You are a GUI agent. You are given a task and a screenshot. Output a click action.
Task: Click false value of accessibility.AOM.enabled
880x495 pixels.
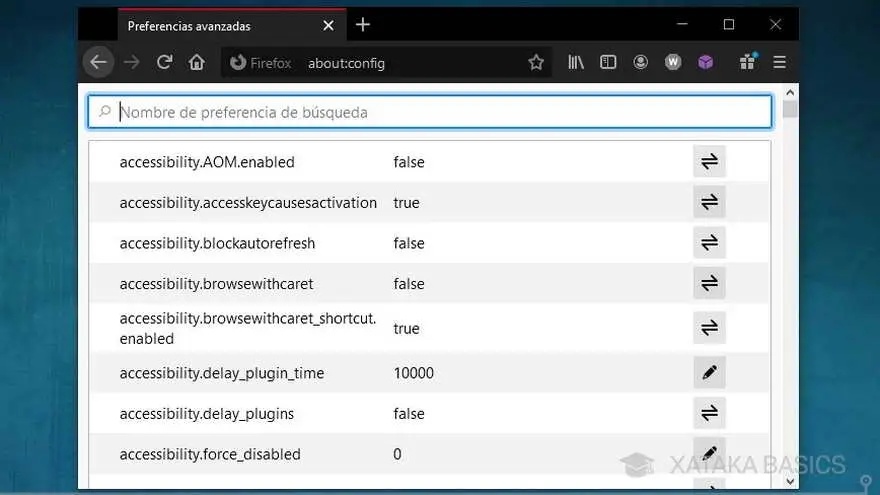[x=409, y=162]
